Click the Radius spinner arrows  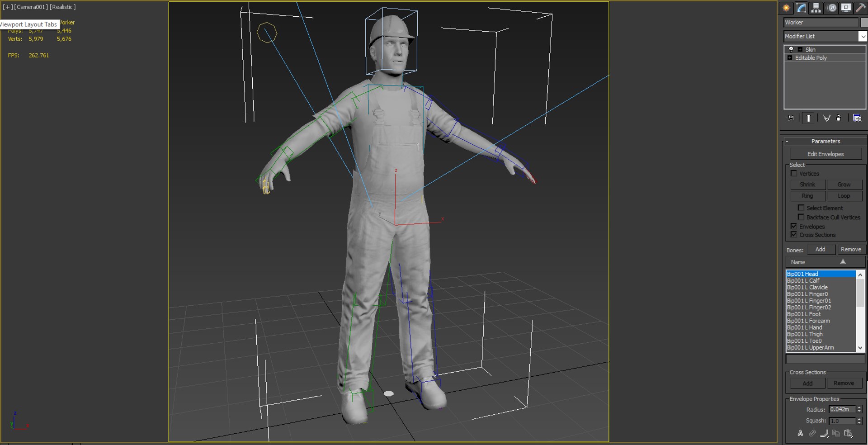[x=859, y=409]
